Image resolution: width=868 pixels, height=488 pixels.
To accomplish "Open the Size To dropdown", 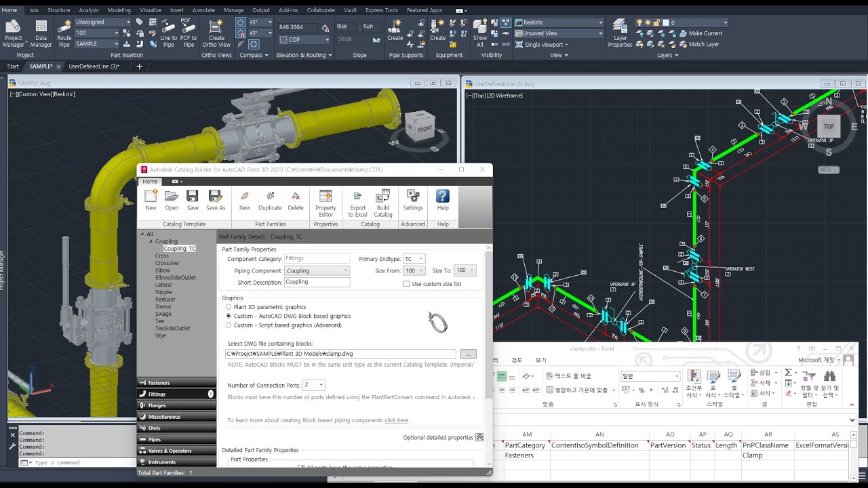I will click(x=465, y=270).
